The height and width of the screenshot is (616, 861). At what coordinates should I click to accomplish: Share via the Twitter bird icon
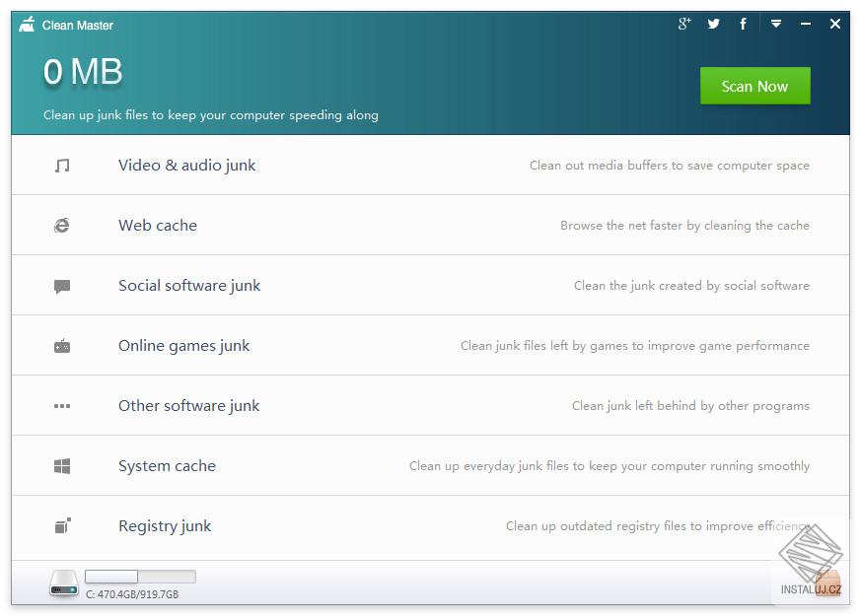[713, 24]
